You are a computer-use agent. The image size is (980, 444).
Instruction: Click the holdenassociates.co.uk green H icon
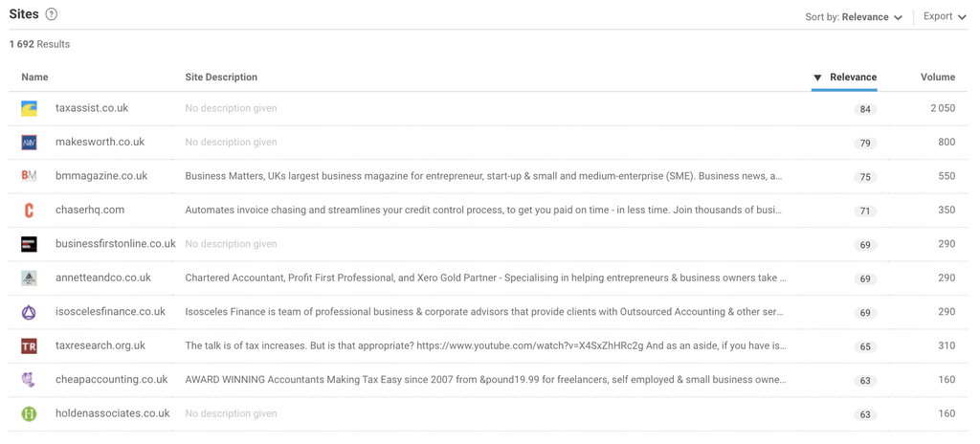click(30, 414)
